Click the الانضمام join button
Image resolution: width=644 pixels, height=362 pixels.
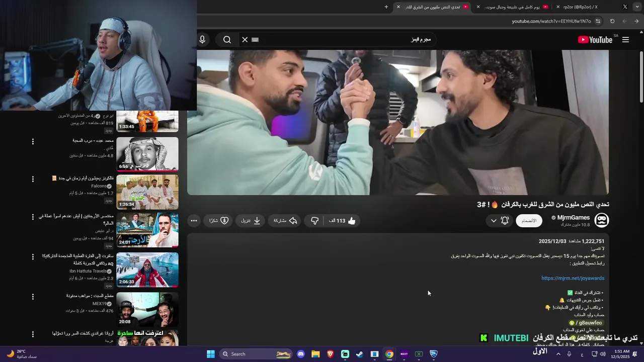tap(529, 221)
